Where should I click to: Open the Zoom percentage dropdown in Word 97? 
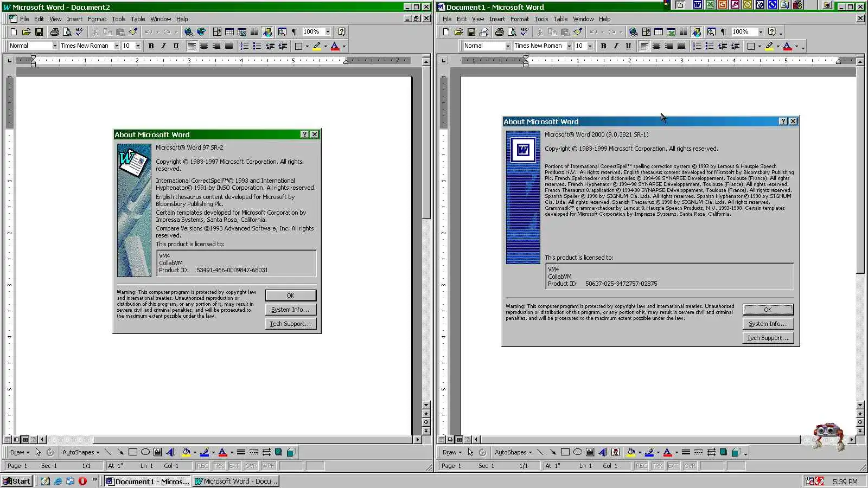(x=328, y=32)
